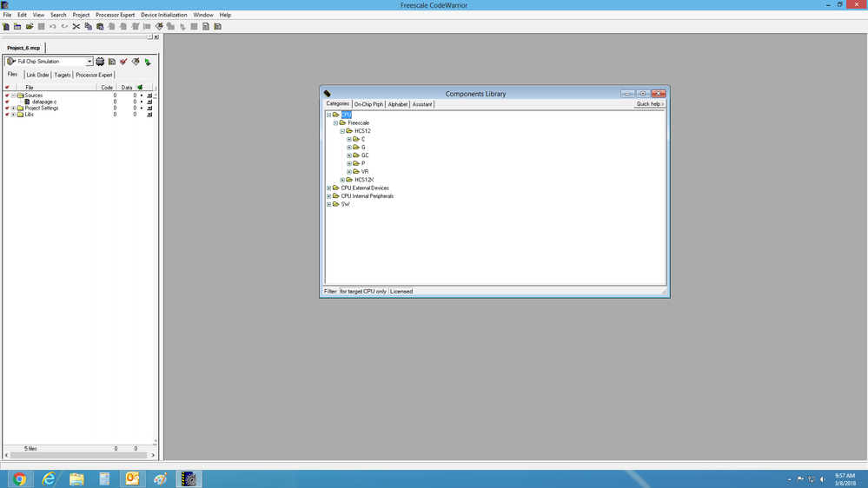
Task: Toggle debug dot on Project Settings row
Action: tap(141, 109)
